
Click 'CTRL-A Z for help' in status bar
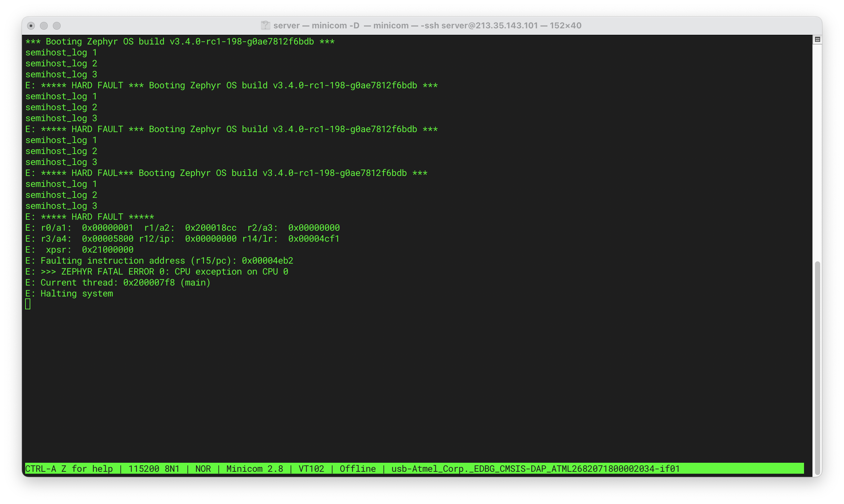click(x=69, y=469)
